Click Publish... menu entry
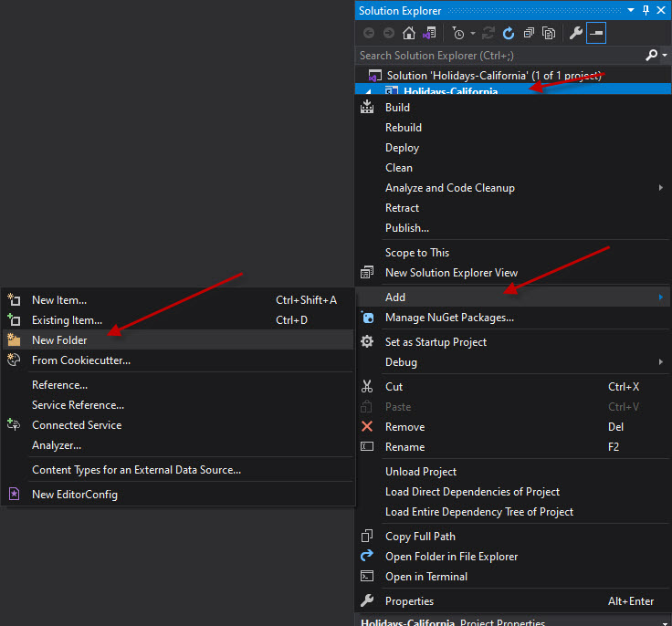This screenshot has height=626, width=672. tap(513, 228)
